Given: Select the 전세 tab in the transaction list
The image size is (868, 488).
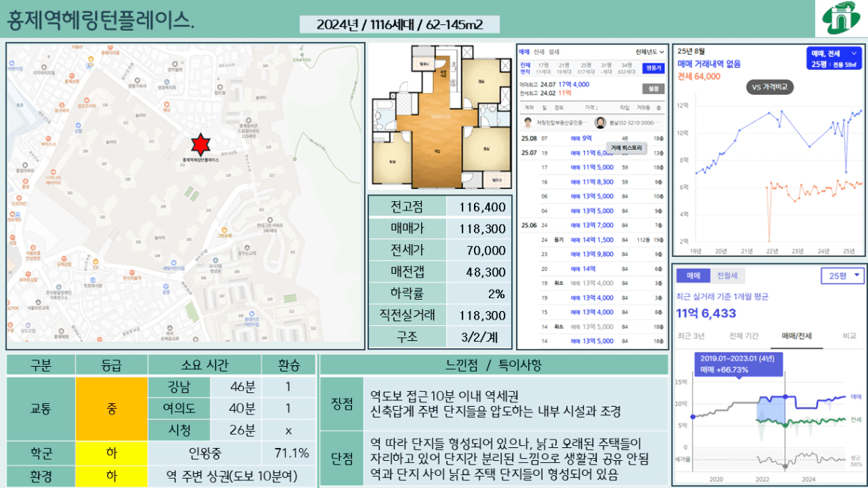Looking at the screenshot, I should click(x=539, y=52).
